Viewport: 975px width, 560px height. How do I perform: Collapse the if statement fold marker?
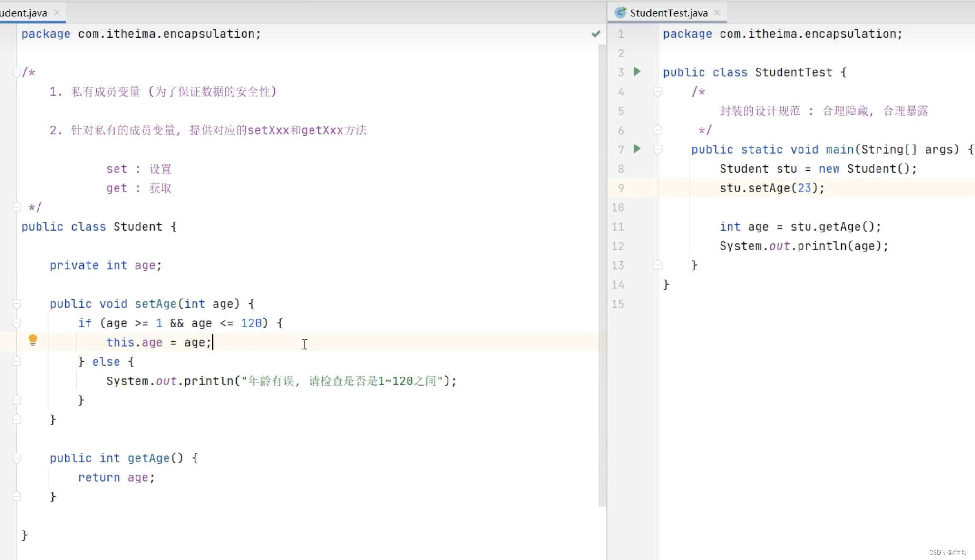17,323
